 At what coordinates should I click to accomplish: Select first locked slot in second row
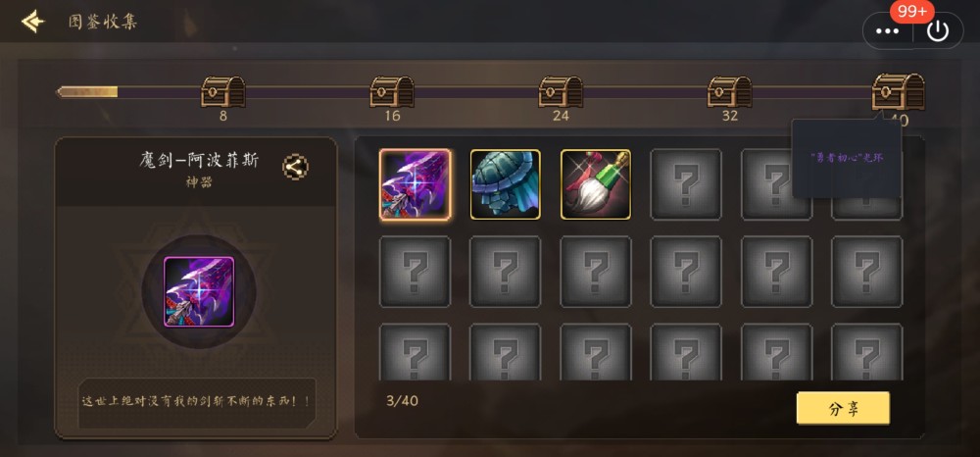pos(415,272)
